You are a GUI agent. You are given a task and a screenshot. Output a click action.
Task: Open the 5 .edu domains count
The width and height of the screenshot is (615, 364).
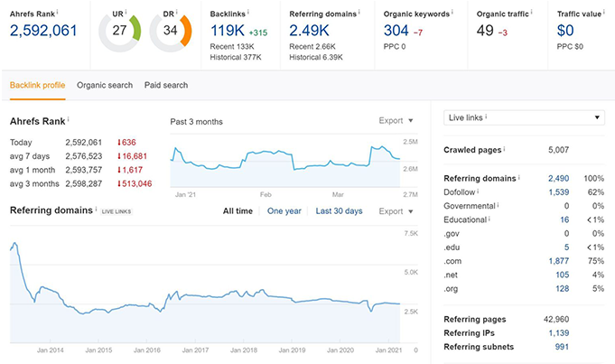click(x=567, y=247)
